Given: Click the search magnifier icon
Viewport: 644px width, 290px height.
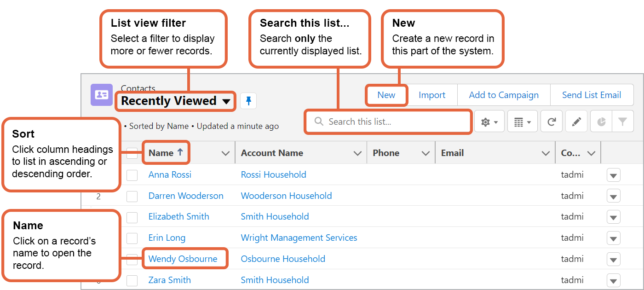Looking at the screenshot, I should coord(319,122).
